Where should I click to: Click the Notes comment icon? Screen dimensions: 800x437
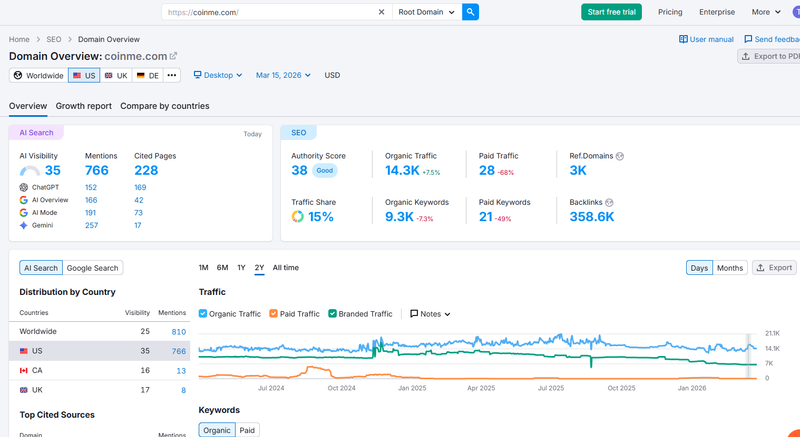click(x=414, y=314)
